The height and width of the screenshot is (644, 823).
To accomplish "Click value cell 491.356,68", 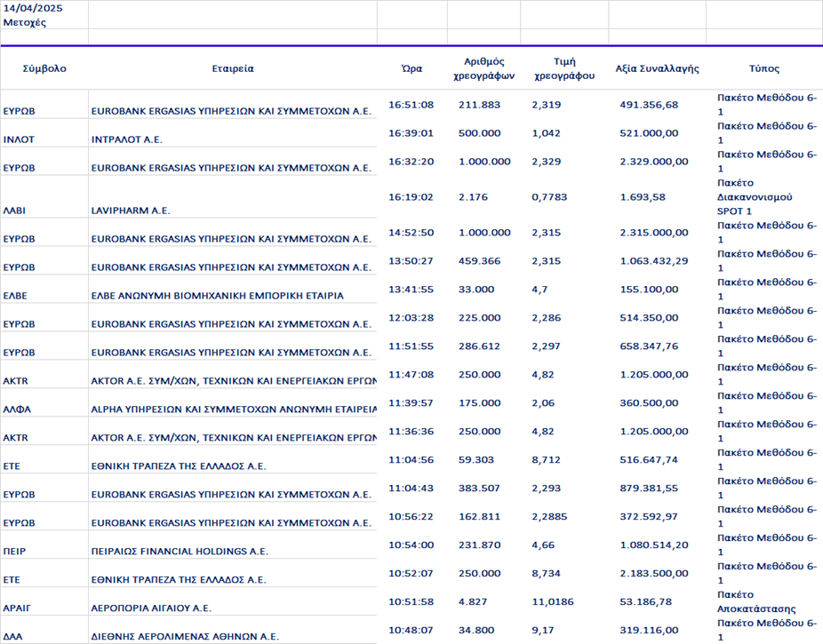I will [x=649, y=105].
